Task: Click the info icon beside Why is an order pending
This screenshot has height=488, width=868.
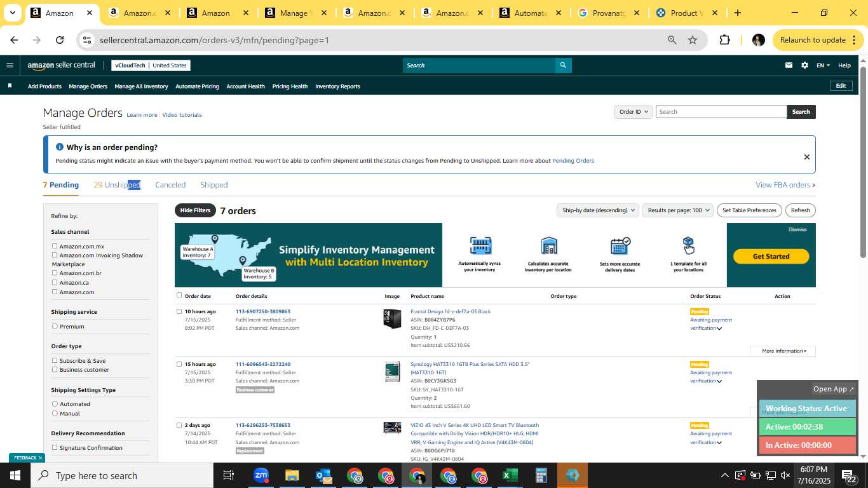Action: point(60,147)
